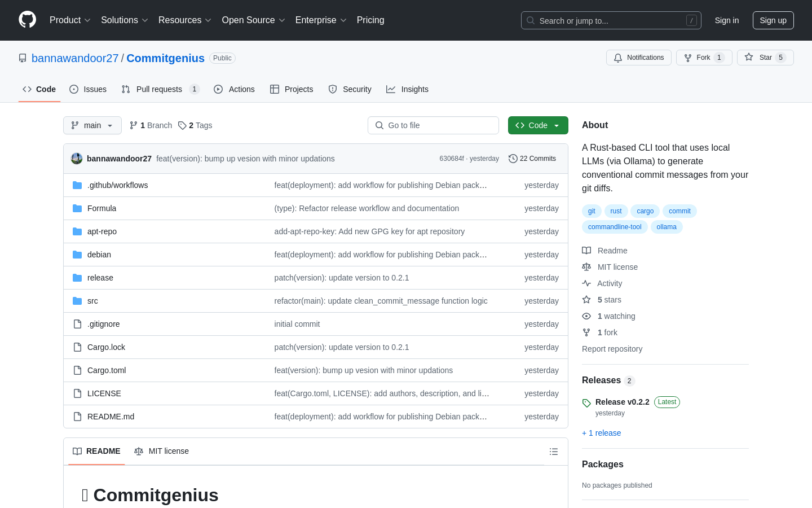Switch to the Projects tab
The image size is (812, 508).
pyautogui.click(x=292, y=89)
